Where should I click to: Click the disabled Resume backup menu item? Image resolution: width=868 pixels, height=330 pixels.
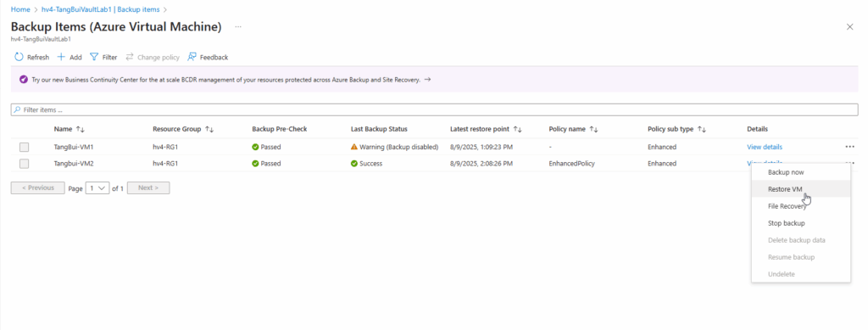(x=801, y=257)
